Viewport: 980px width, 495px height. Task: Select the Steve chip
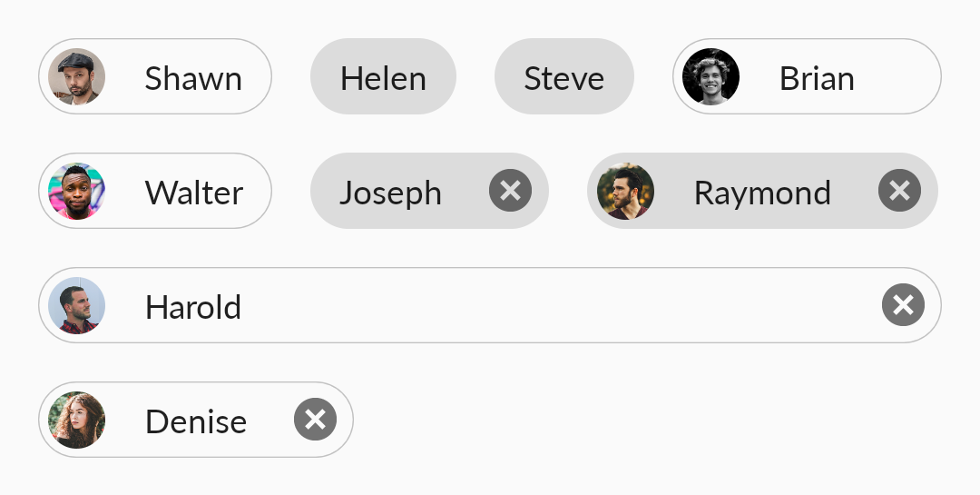click(x=564, y=76)
